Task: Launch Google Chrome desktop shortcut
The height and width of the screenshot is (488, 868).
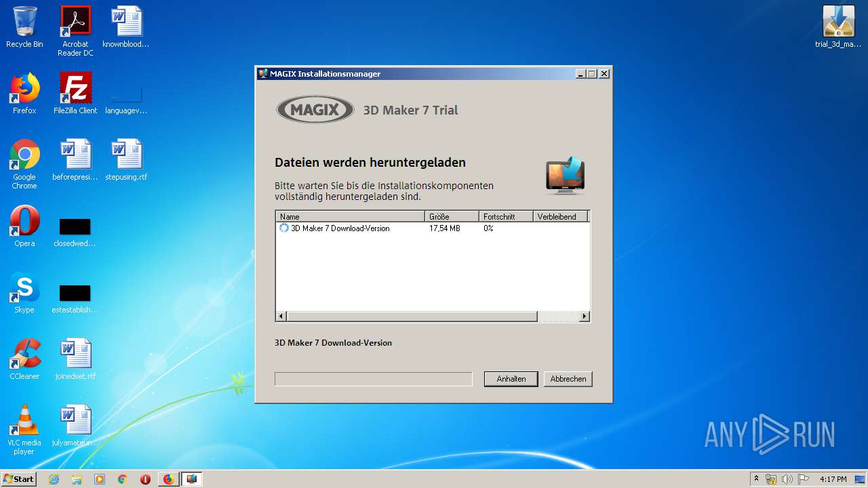Action: point(24,164)
